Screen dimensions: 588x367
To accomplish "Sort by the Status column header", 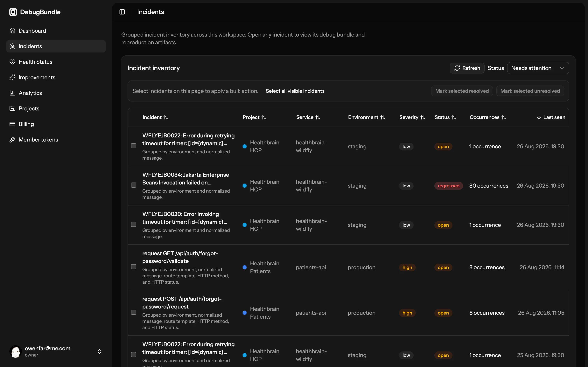I will coord(445,117).
